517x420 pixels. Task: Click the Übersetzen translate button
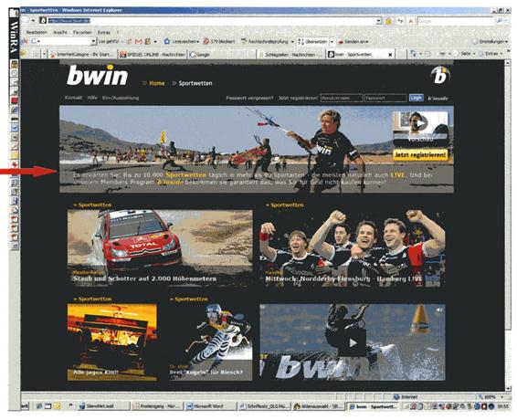pos(312,41)
